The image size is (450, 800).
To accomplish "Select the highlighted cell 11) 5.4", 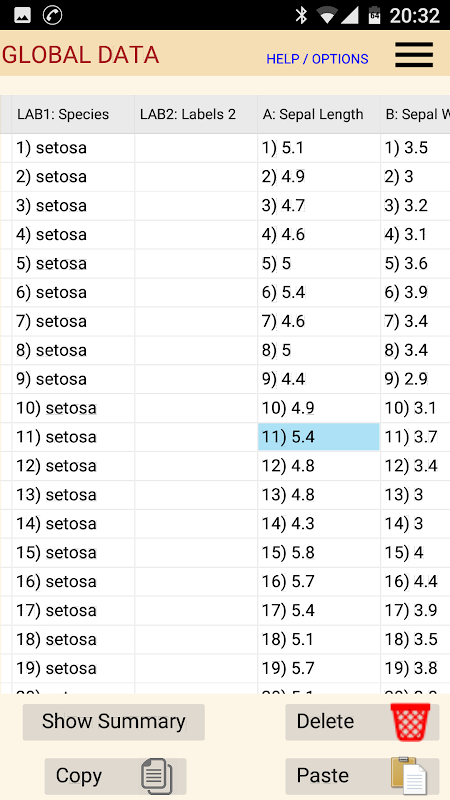I will pyautogui.click(x=319, y=437).
